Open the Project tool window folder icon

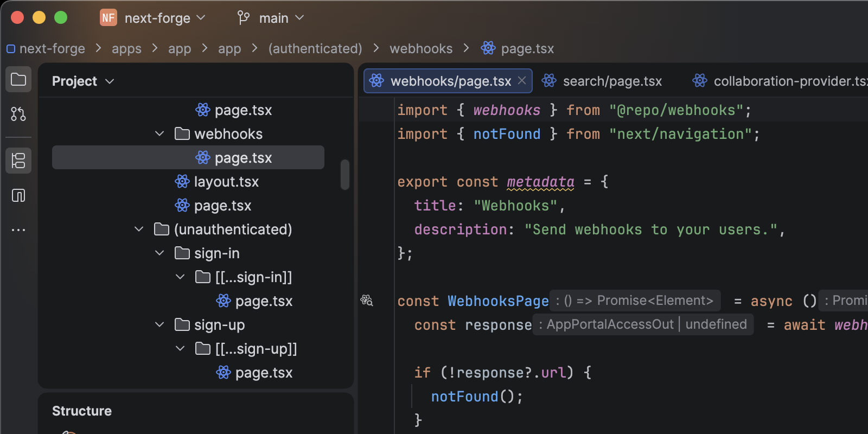tap(18, 80)
